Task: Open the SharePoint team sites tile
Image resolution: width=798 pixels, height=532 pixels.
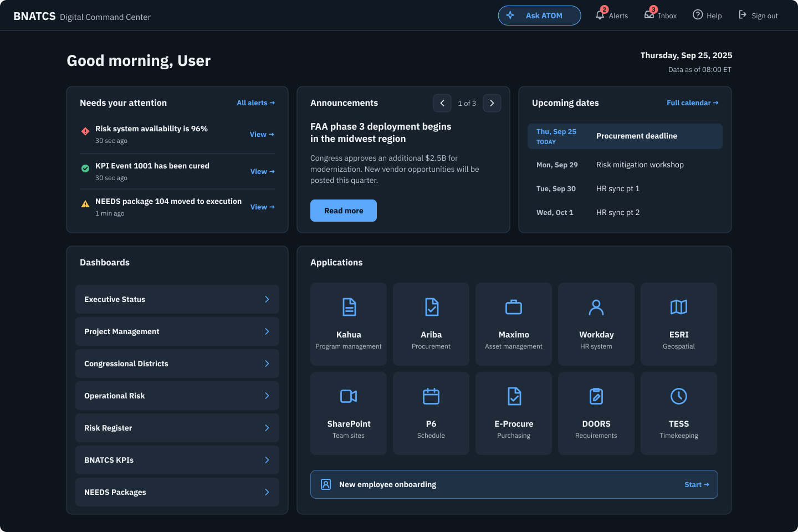Action: point(349,413)
